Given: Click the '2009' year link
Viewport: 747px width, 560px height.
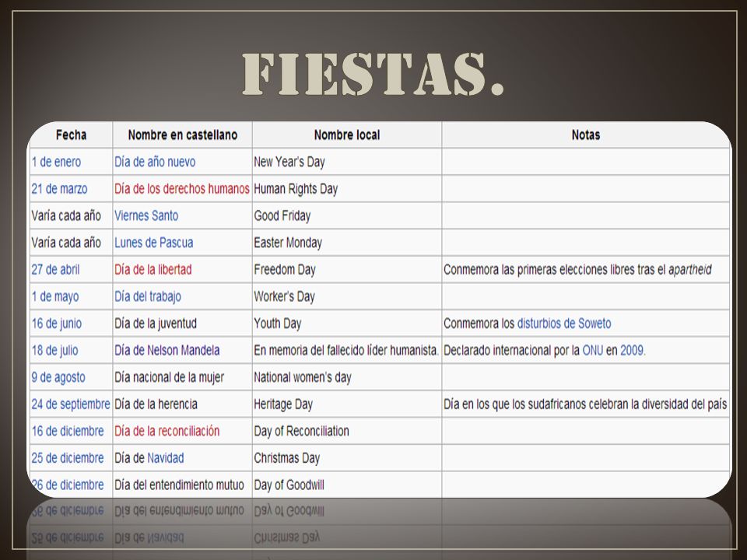Looking at the screenshot, I should pos(632,351).
